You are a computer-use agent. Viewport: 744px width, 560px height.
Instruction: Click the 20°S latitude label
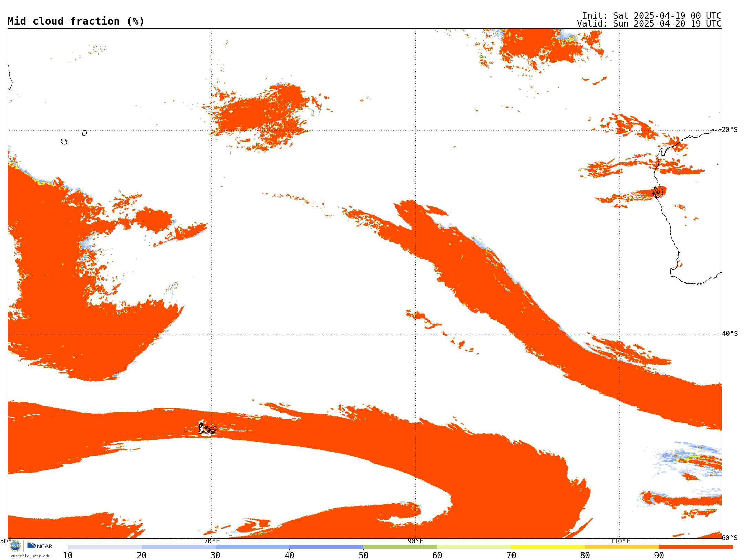coord(730,130)
